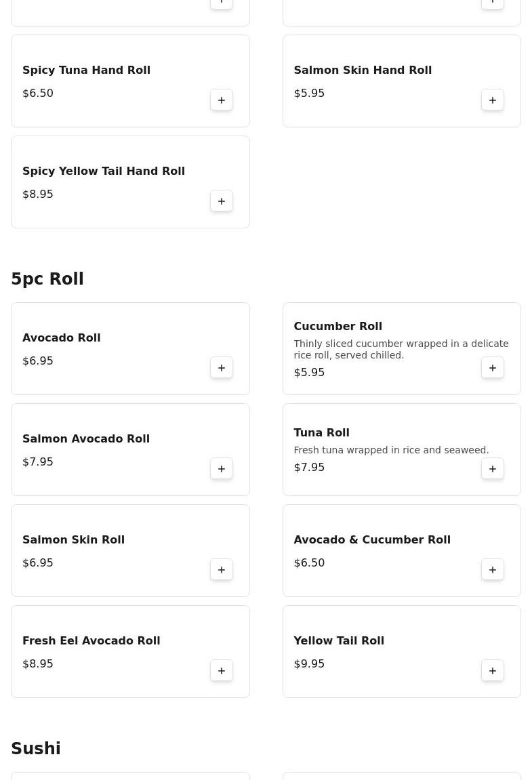Add Yellow Tail Roll to order
Screen dimensions: 532x780
pos(493,671)
